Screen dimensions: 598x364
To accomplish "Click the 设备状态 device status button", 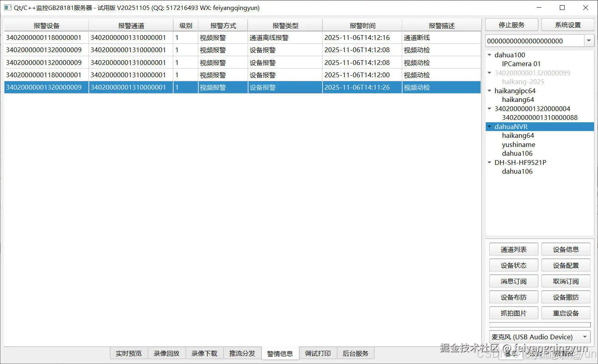I will click(x=513, y=265).
